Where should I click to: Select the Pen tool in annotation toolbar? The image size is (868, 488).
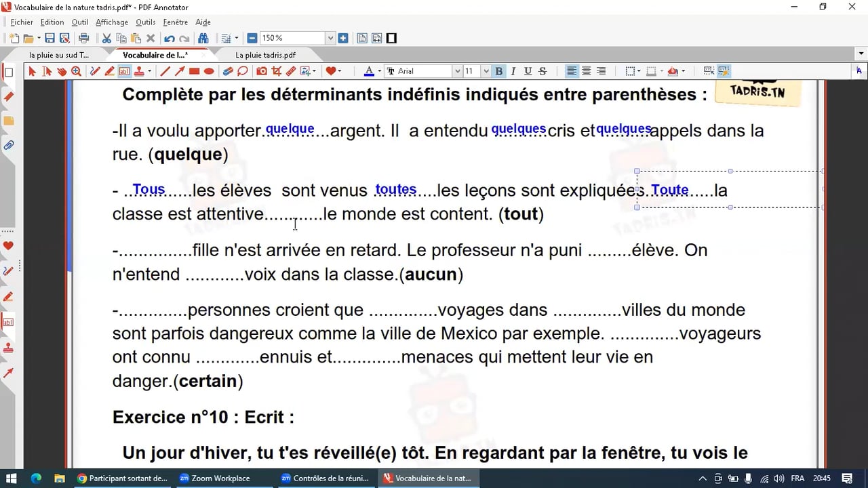point(95,71)
